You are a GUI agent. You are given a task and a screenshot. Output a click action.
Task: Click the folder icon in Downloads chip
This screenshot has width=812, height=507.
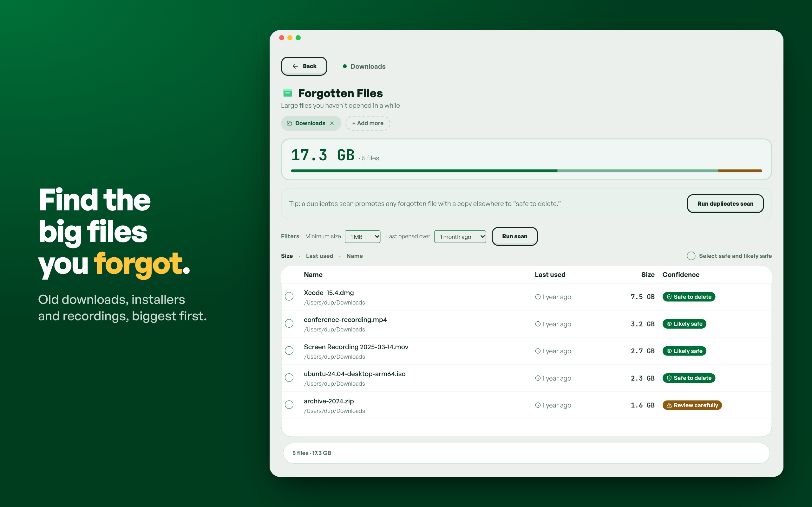click(289, 123)
